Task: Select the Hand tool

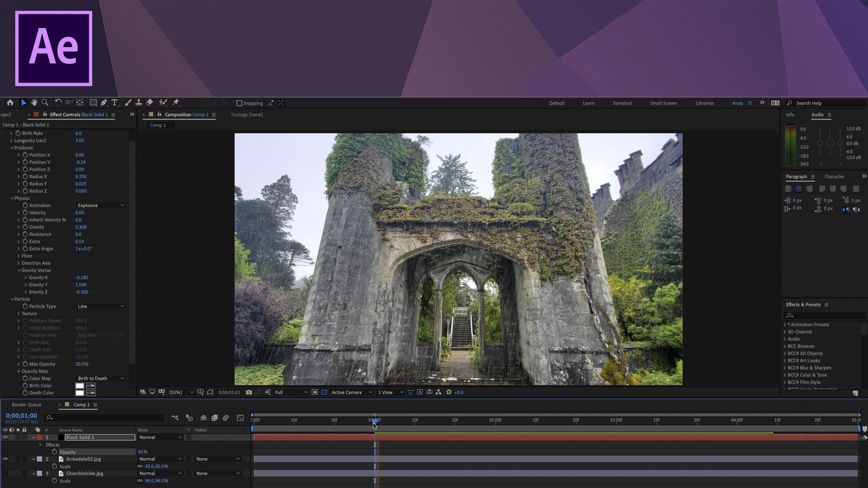Action: 34,103
